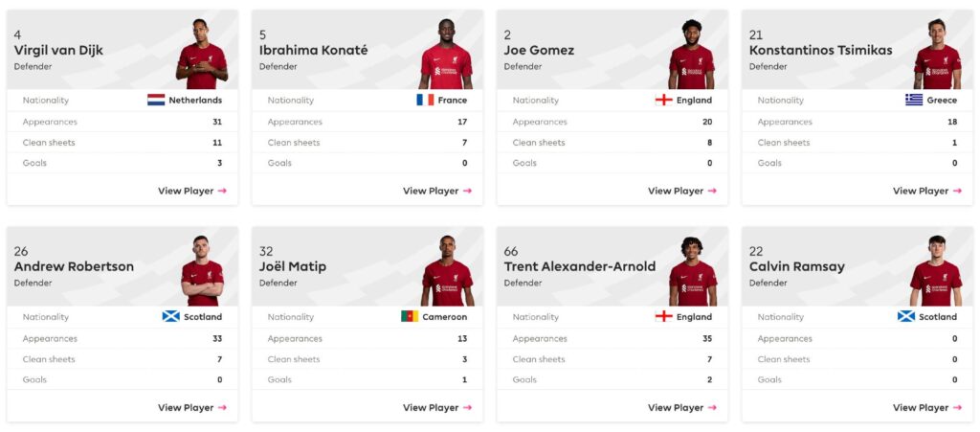Click Andrew Robertson's Scotland flag icon
This screenshot has height=432, width=980.
[171, 316]
